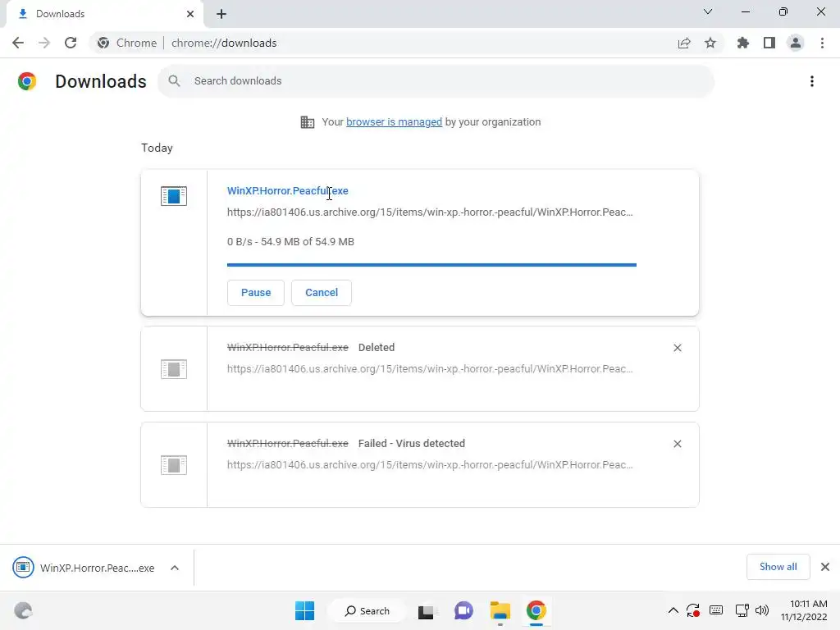The width and height of the screenshot is (840, 630).
Task: Click the Virus detected entry's file icon
Action: pyautogui.click(x=174, y=465)
